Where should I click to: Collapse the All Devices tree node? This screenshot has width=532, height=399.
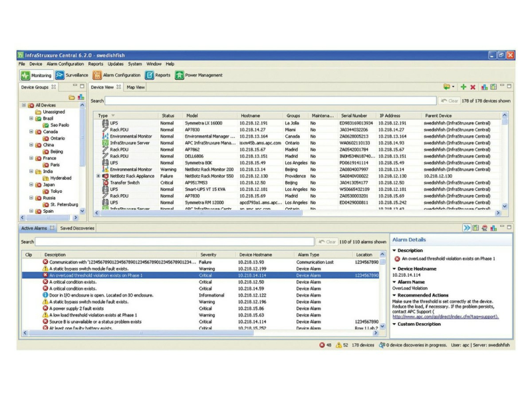coord(24,105)
